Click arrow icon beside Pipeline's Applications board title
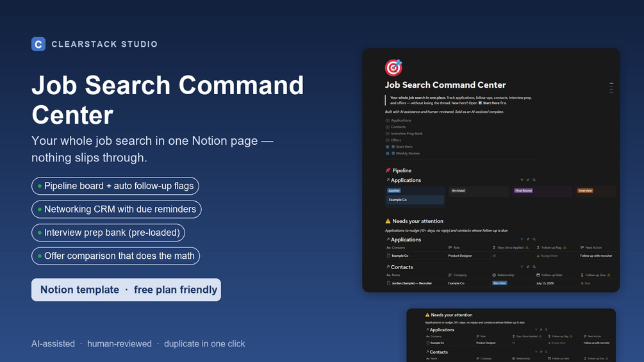This screenshot has height=362, width=644. coord(388,180)
